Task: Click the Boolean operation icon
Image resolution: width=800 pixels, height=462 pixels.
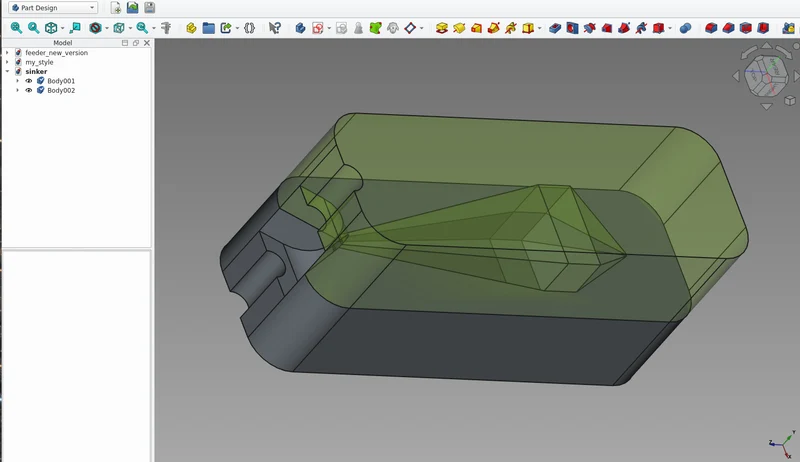Action: click(x=685, y=28)
